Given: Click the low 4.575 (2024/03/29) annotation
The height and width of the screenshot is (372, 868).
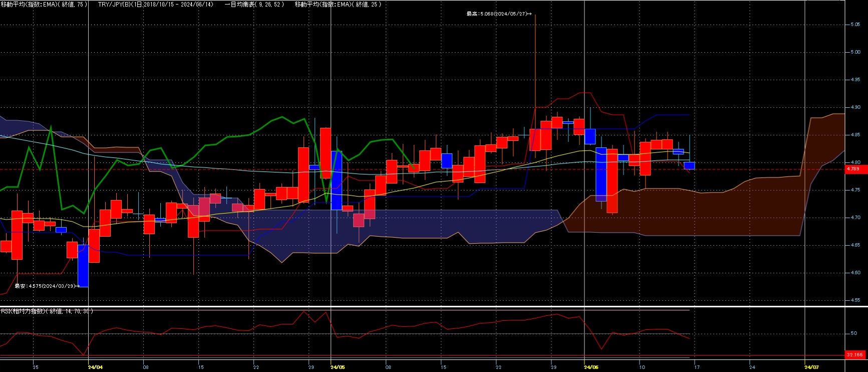Looking at the screenshot, I should [47, 286].
